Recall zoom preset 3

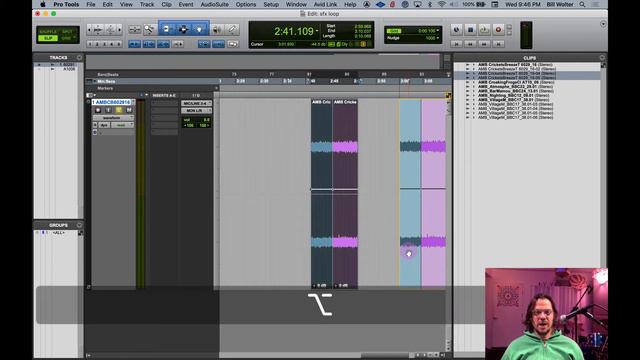pyautogui.click(x=104, y=44)
